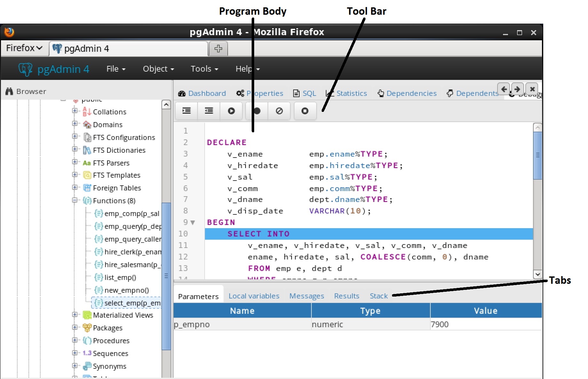
Task: Close the panel with the X button
Action: pyautogui.click(x=532, y=89)
